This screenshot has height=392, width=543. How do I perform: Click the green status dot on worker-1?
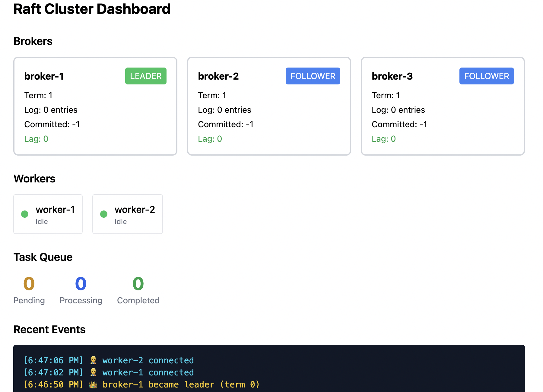[24, 214]
